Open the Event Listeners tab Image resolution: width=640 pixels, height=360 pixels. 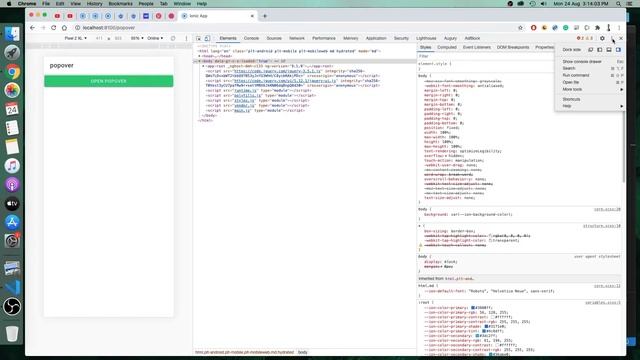point(476,48)
